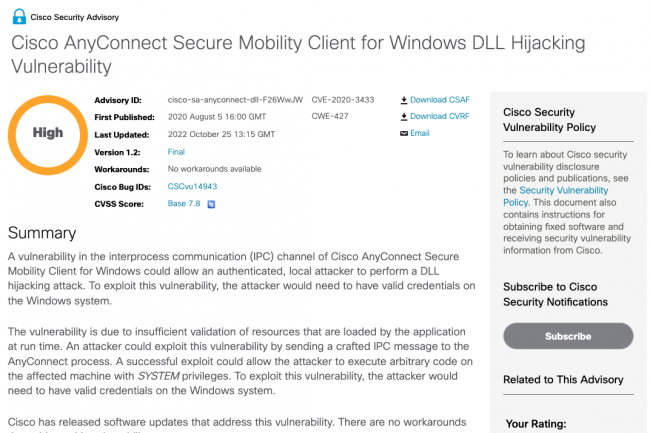650x433 pixels.
Task: Open the Download CSAF link
Action: coord(440,100)
